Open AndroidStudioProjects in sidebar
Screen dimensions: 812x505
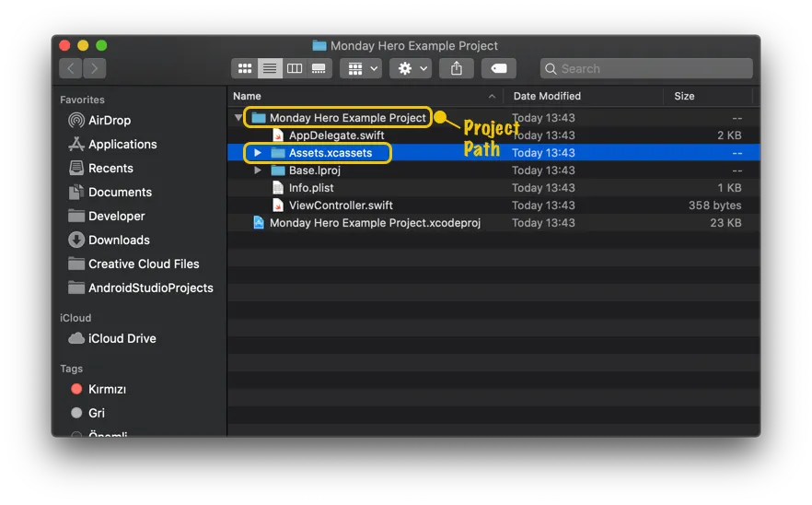point(141,288)
